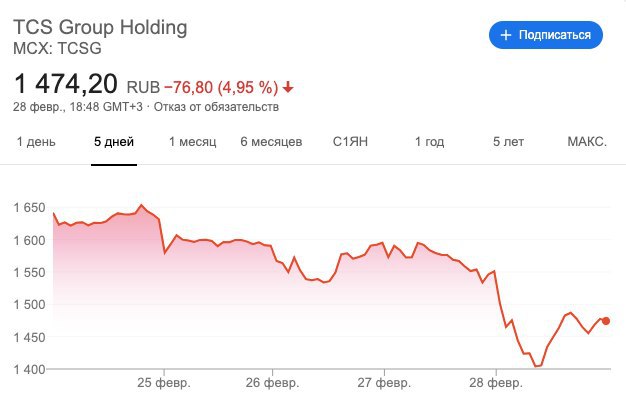Switch to the 6 месяцев tab
Viewport: 626px width, 403px height.
coord(271,142)
